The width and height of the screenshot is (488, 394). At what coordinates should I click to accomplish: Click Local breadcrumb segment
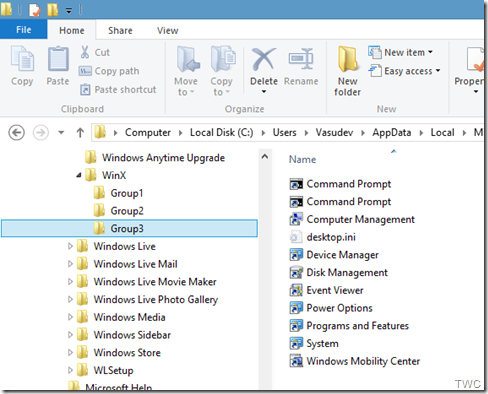(442, 133)
